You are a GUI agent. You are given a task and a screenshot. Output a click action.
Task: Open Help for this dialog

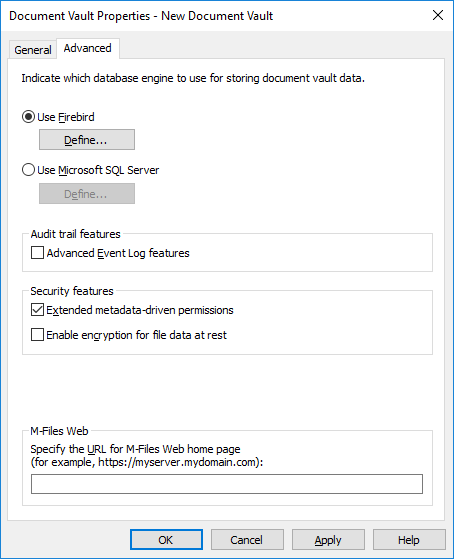coord(409,540)
